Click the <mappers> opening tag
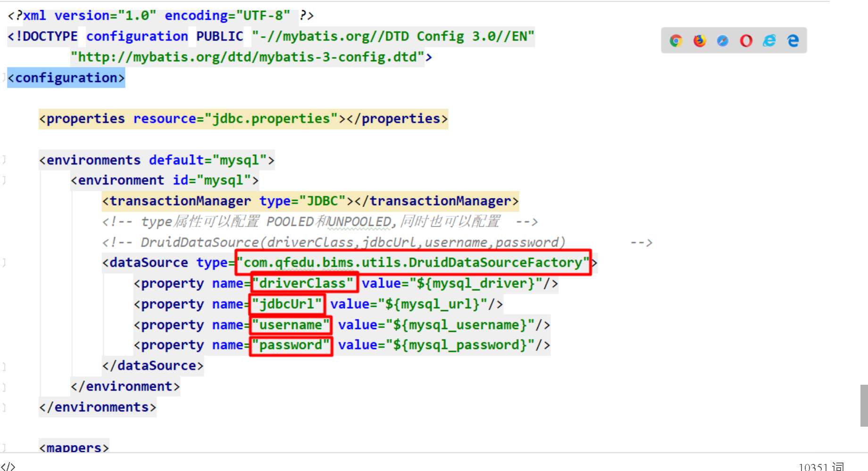The image size is (868, 471). pyautogui.click(x=74, y=447)
